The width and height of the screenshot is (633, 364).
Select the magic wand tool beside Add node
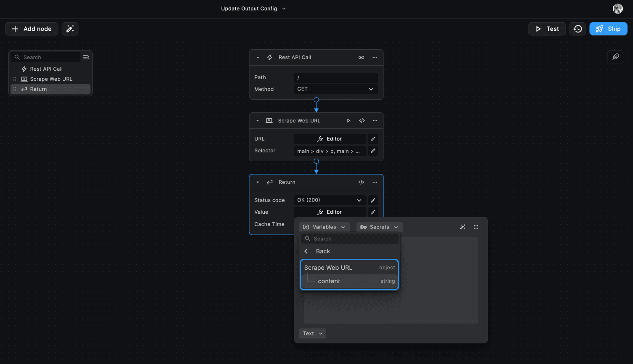tap(70, 29)
